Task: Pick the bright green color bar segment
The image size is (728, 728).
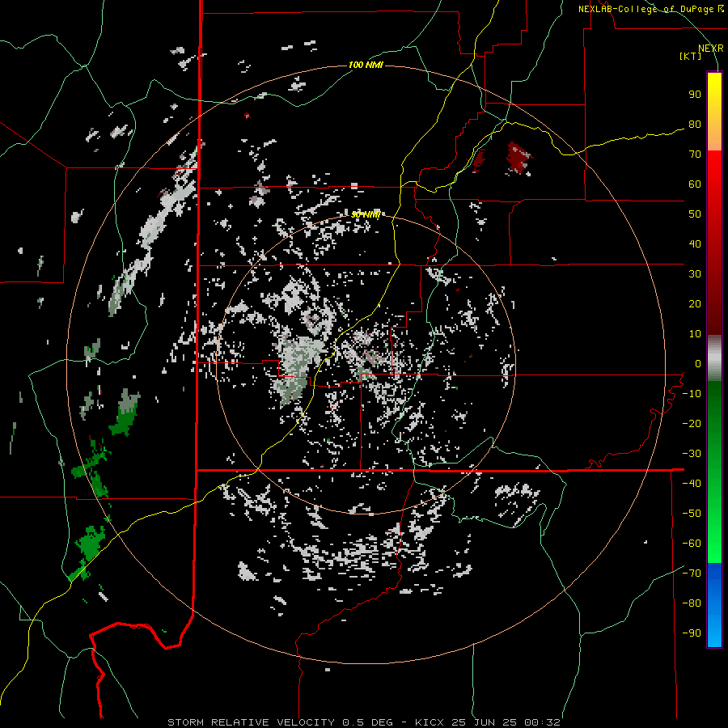Action: pos(714,534)
